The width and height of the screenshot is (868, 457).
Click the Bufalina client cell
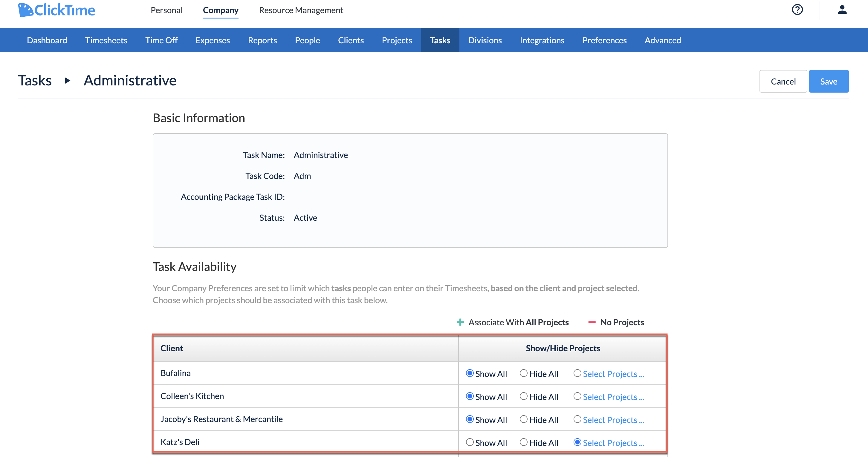point(306,373)
